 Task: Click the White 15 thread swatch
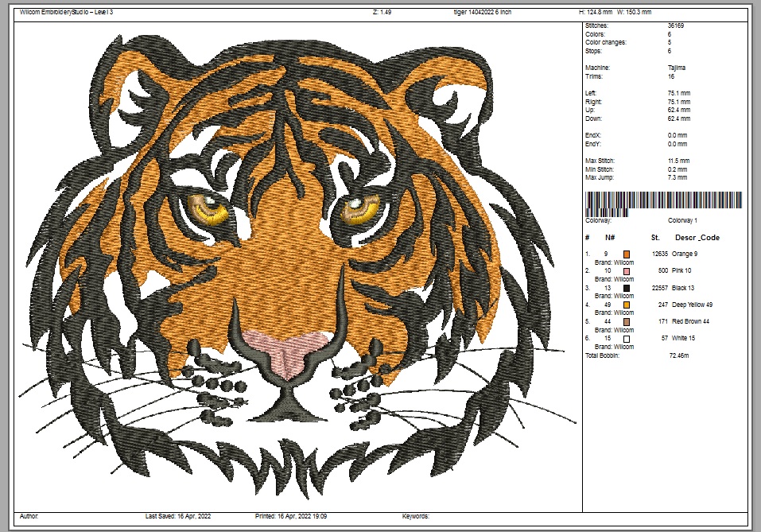point(627,338)
